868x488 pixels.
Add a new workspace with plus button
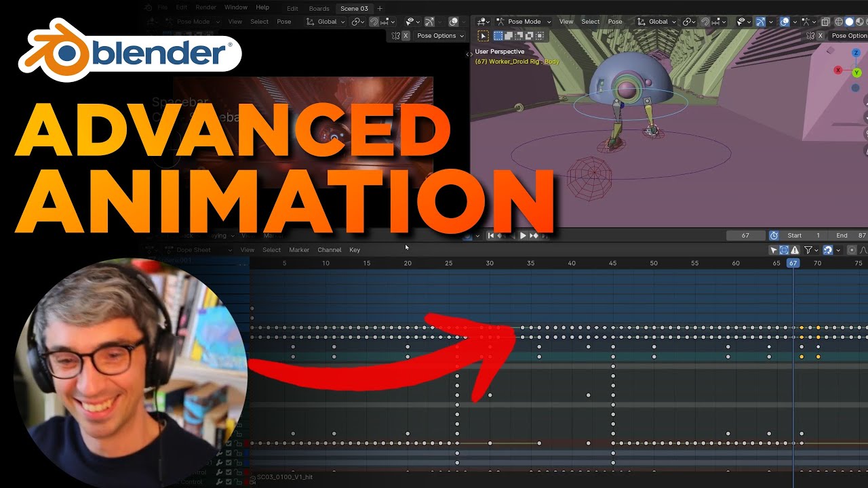[x=380, y=9]
